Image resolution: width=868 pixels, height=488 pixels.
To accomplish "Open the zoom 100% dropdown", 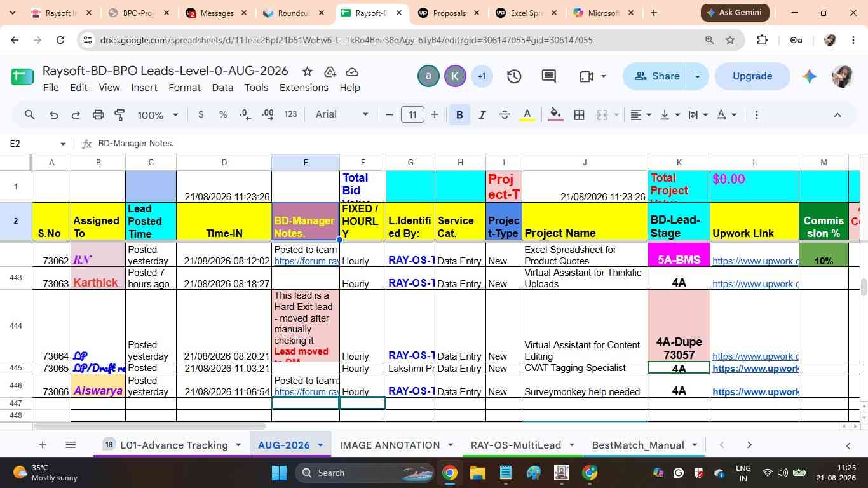I will tap(158, 115).
